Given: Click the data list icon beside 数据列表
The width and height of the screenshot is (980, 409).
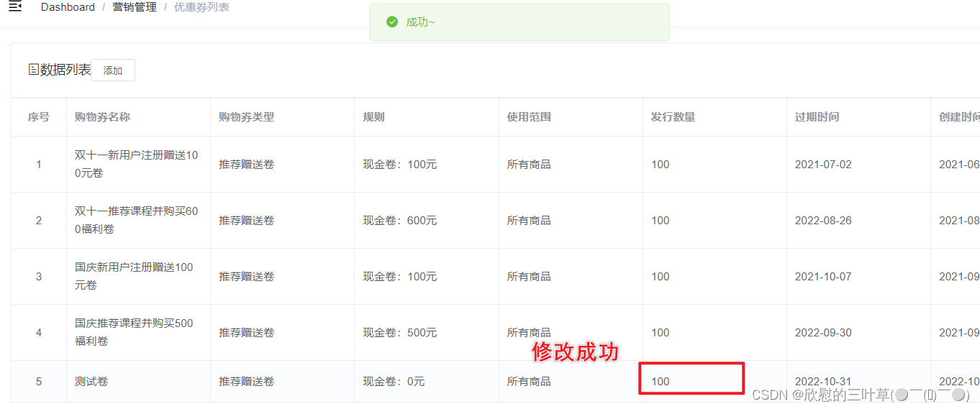Looking at the screenshot, I should coord(33,70).
